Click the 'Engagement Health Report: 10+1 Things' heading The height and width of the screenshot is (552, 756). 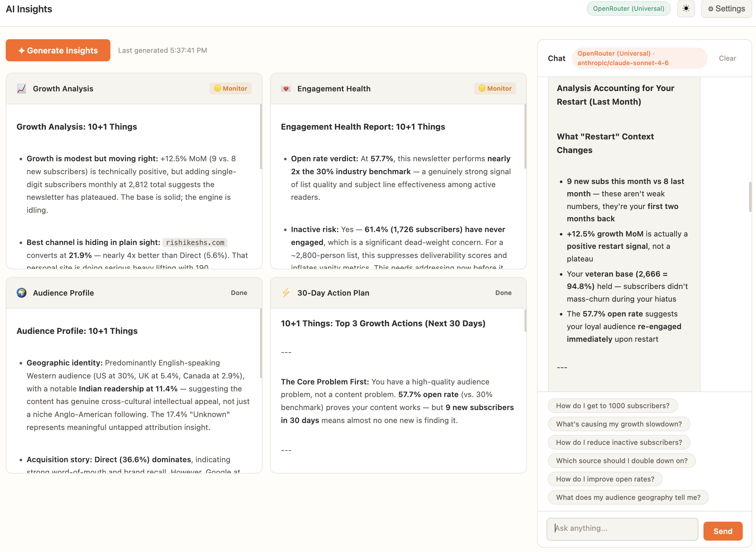[x=363, y=127]
